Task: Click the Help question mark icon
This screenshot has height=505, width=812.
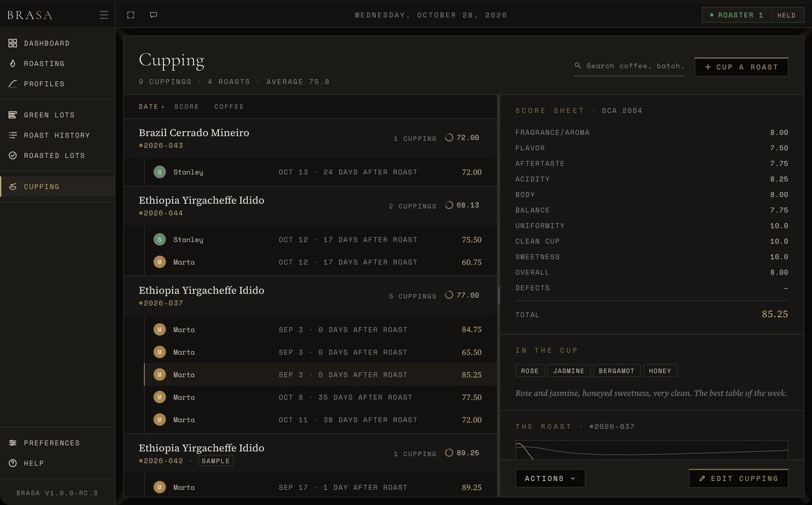Action: pyautogui.click(x=13, y=463)
